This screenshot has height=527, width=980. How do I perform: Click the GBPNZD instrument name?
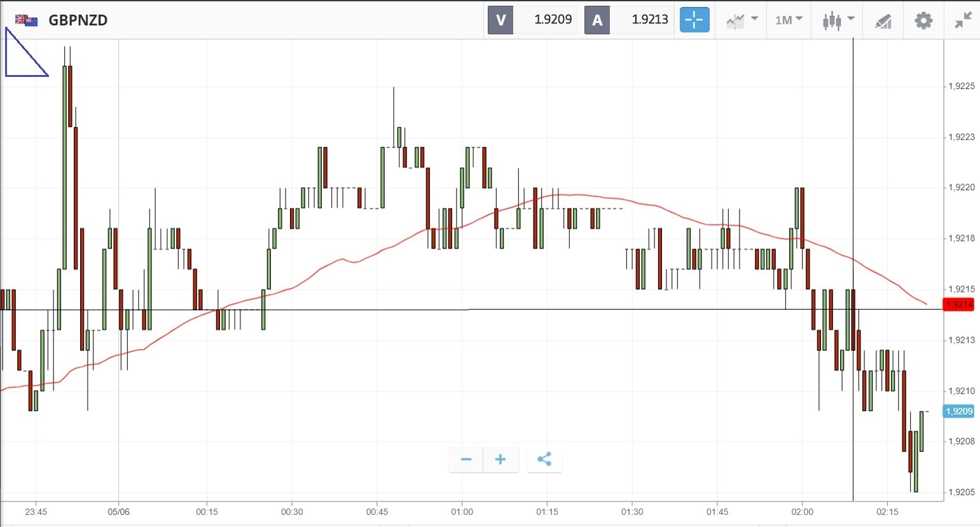pyautogui.click(x=78, y=20)
